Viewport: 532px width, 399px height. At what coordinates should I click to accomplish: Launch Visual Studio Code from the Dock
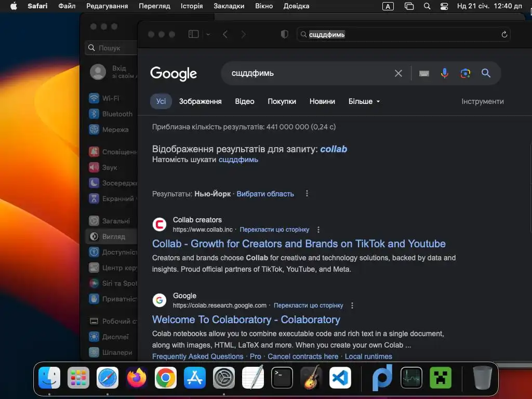[x=340, y=378]
